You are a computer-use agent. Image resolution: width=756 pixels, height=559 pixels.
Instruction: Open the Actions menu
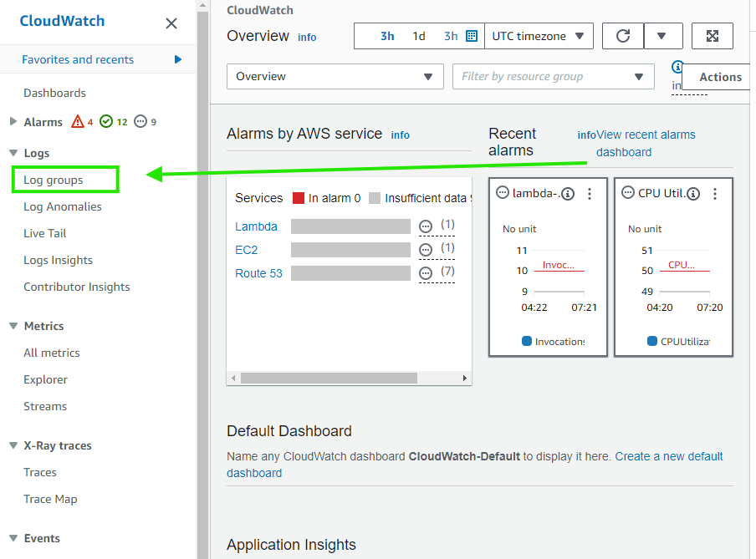click(720, 76)
